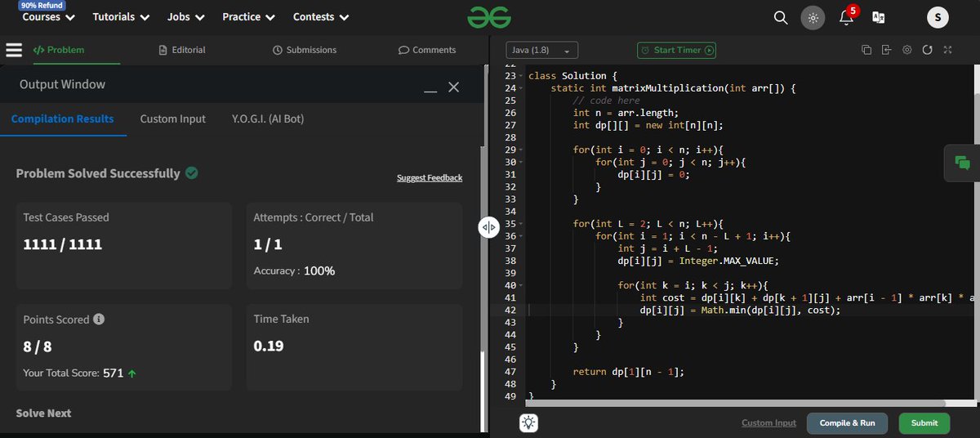The width and height of the screenshot is (980, 438).
Task: Click the green Submit button
Action: click(924, 423)
